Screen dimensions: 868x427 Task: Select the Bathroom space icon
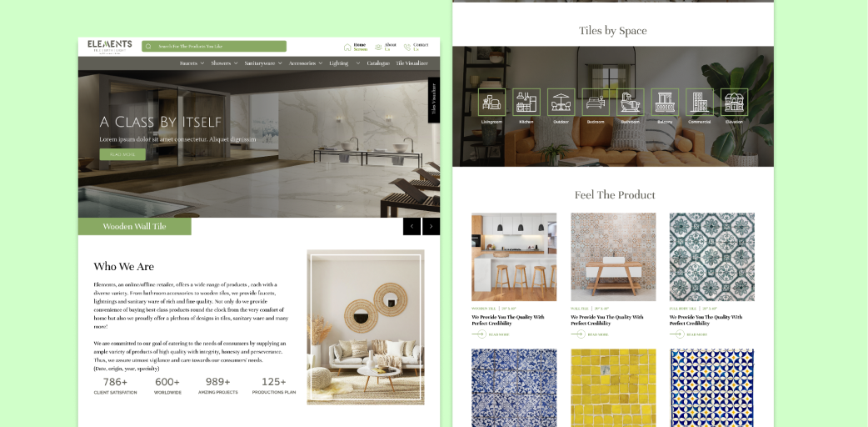(x=630, y=103)
